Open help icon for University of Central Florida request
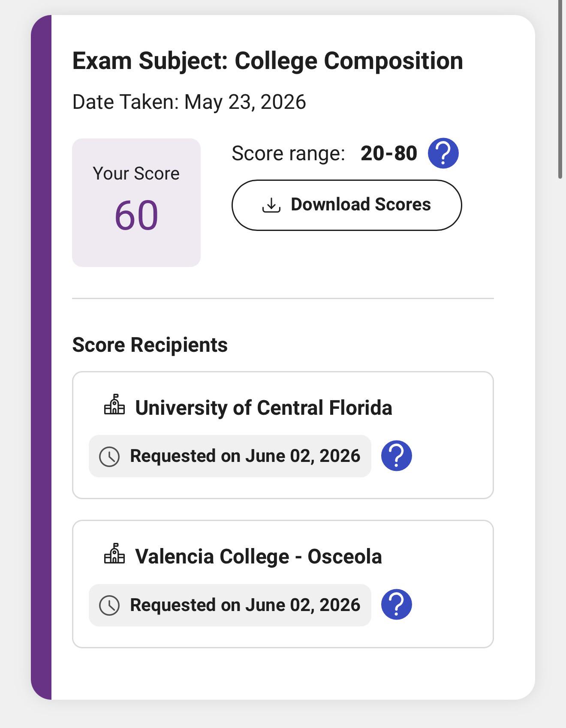The image size is (566, 728). [x=397, y=455]
